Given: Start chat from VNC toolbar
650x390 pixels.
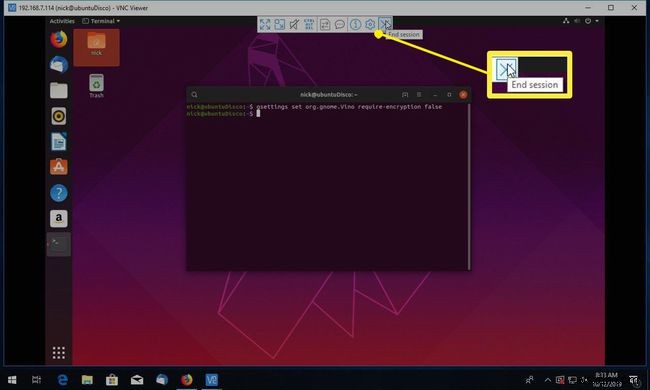Looking at the screenshot, I should 340,24.
